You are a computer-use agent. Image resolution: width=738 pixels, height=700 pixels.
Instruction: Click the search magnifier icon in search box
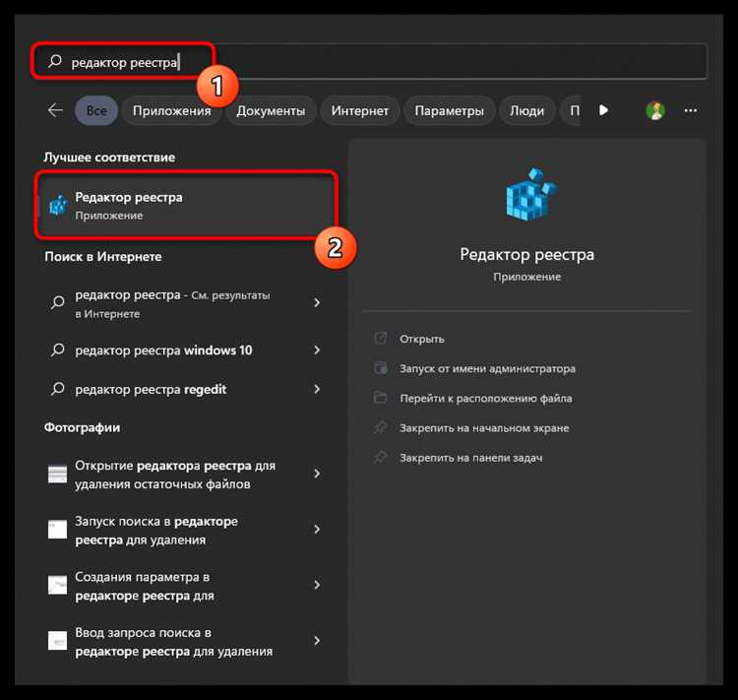(x=55, y=61)
